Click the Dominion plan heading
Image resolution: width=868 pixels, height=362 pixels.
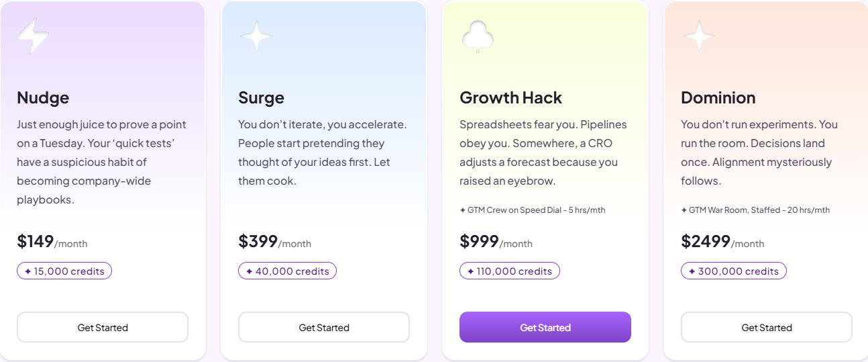[x=718, y=97]
